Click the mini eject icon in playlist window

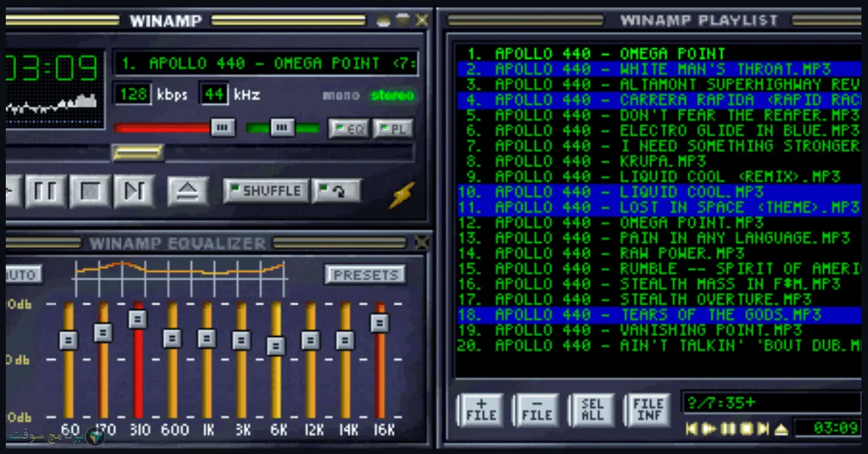(x=780, y=429)
